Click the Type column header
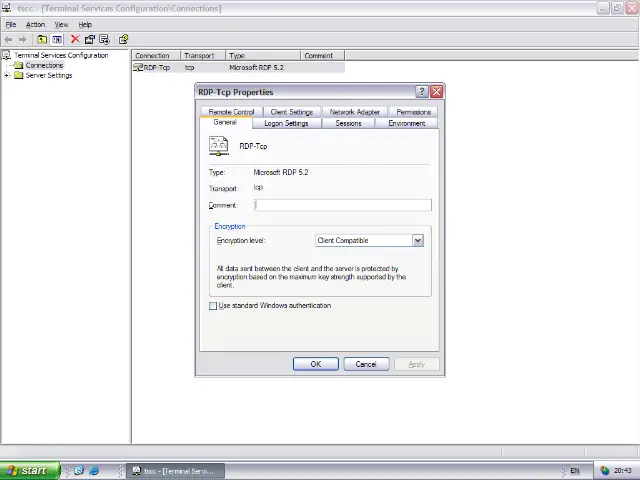The width and height of the screenshot is (640, 480). click(x=263, y=56)
